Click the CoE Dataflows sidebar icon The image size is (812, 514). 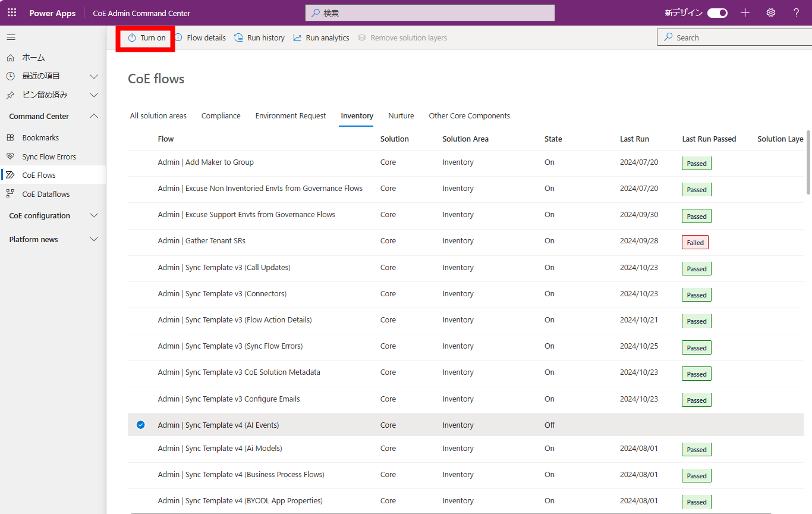coord(10,195)
